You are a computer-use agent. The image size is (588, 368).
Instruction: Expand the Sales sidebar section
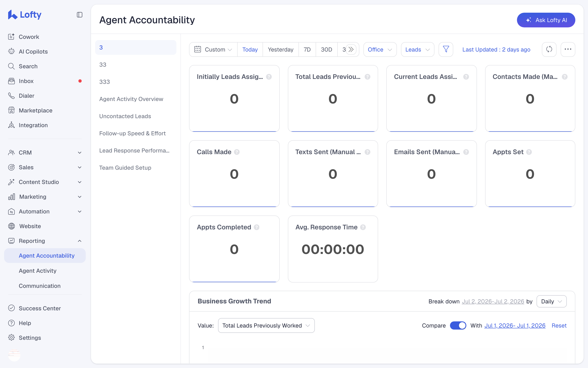pos(45,167)
